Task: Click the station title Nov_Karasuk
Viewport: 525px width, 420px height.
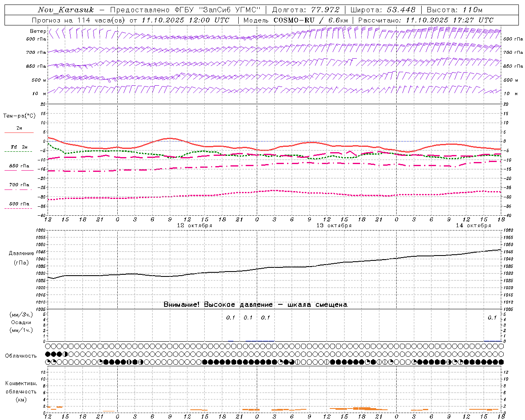Action: point(66,10)
